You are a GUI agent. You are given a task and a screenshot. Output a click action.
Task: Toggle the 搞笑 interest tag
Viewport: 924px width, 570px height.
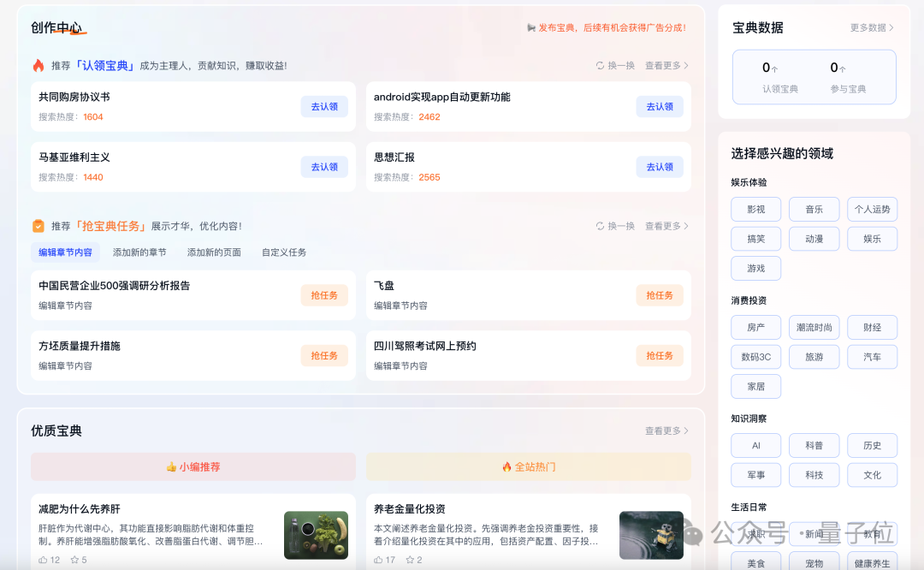pos(756,239)
